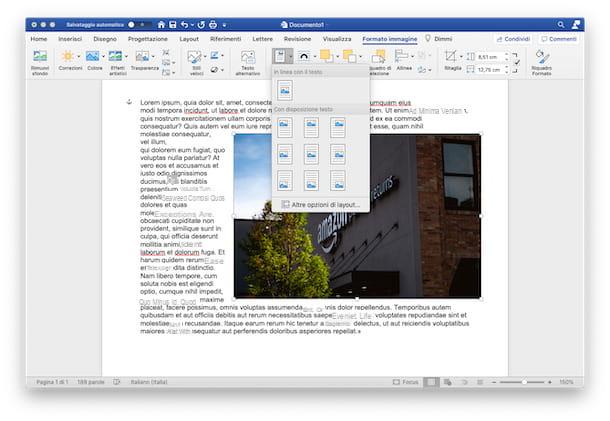The height and width of the screenshot is (421, 610).
Task: Open Altre opzioni di layout...
Action: tap(321, 205)
